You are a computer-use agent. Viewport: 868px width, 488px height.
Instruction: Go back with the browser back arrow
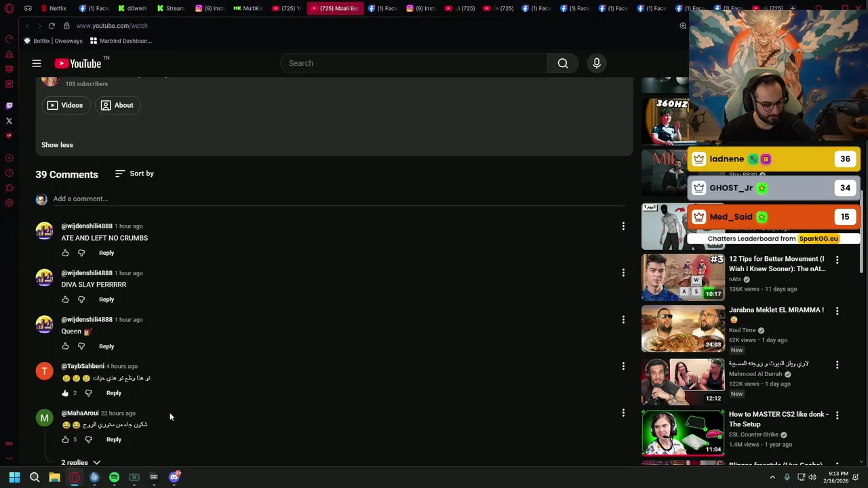coord(28,26)
